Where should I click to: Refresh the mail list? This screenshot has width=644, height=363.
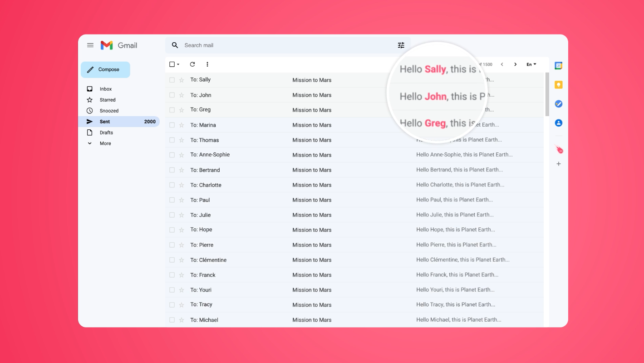192,64
